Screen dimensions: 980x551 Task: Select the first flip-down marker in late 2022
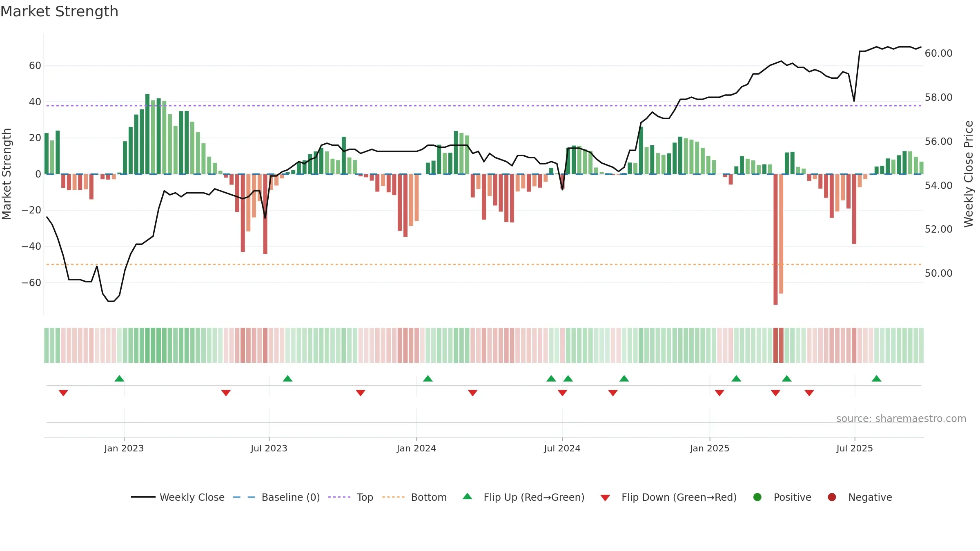[63, 393]
